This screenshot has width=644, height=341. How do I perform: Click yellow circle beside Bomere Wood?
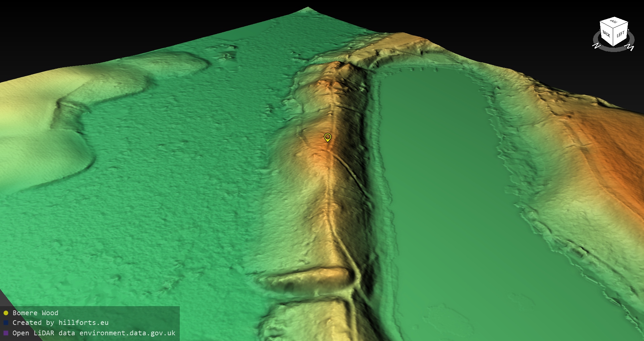click(x=6, y=313)
